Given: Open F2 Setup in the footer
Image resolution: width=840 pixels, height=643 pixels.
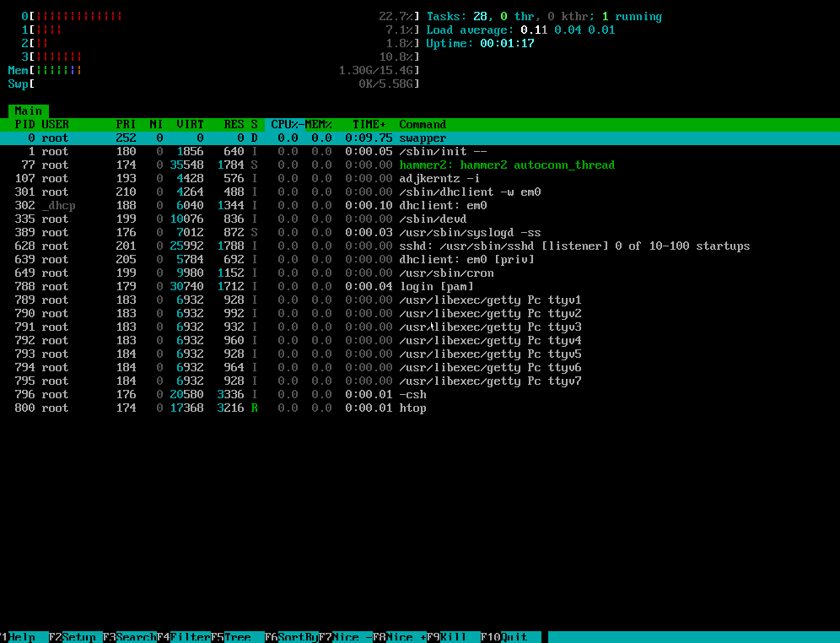Looking at the screenshot, I should coord(78,637).
